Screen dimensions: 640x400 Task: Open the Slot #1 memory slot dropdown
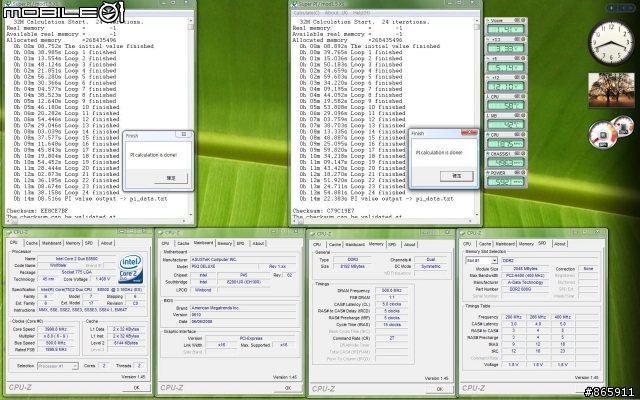tap(482, 260)
